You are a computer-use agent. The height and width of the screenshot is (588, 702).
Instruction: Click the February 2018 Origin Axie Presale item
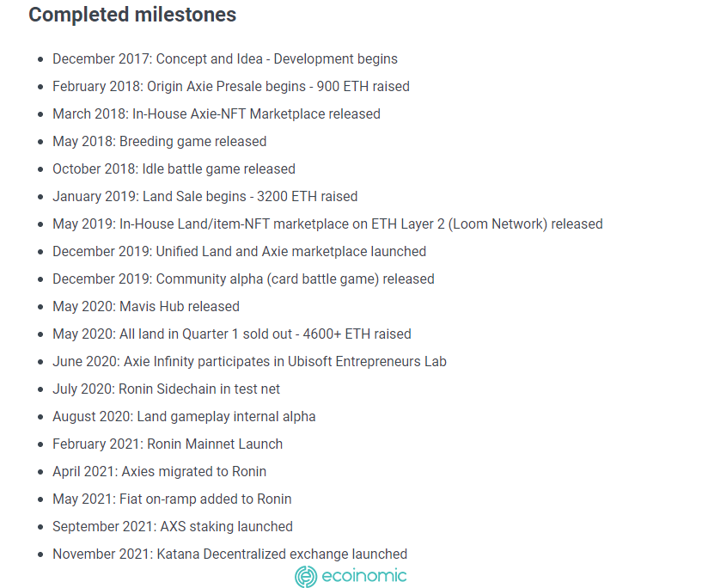pyautogui.click(x=231, y=87)
